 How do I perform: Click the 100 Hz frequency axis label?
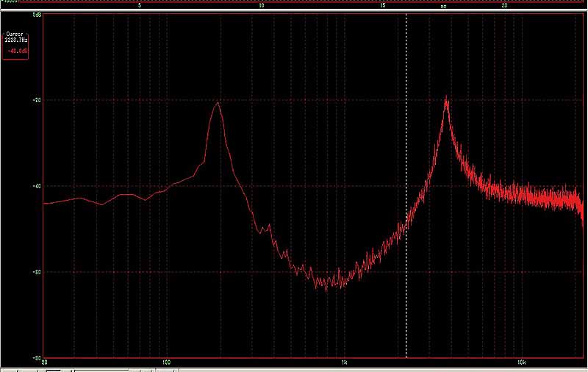pos(167,363)
